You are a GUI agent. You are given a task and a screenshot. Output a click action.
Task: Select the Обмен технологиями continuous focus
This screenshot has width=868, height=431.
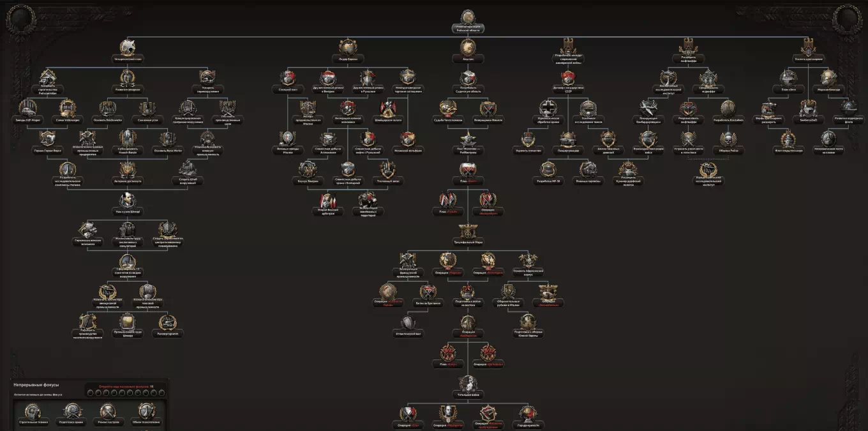(x=146, y=412)
